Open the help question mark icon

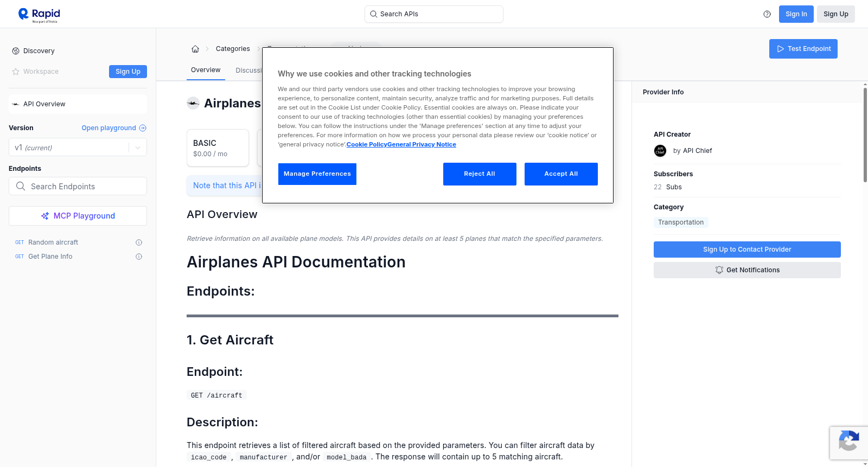click(x=767, y=14)
